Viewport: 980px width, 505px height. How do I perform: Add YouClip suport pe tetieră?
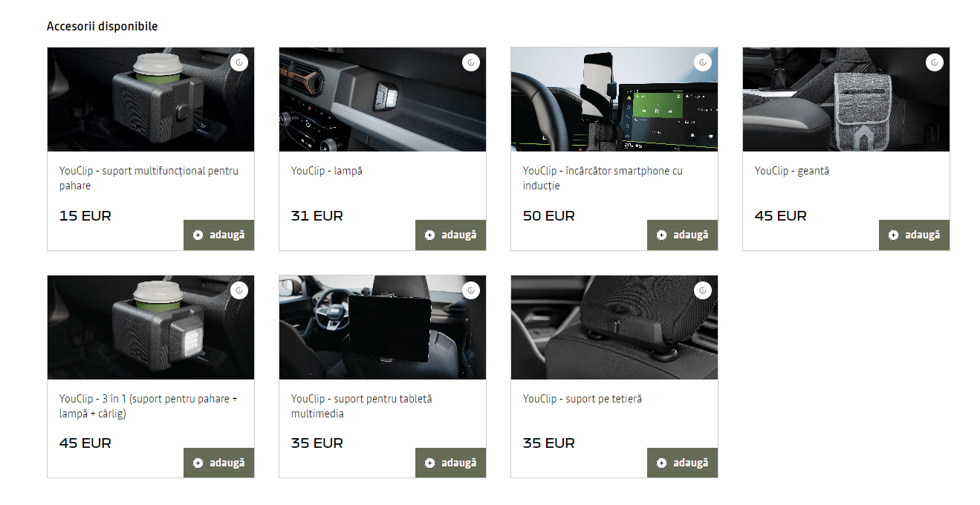point(683,463)
